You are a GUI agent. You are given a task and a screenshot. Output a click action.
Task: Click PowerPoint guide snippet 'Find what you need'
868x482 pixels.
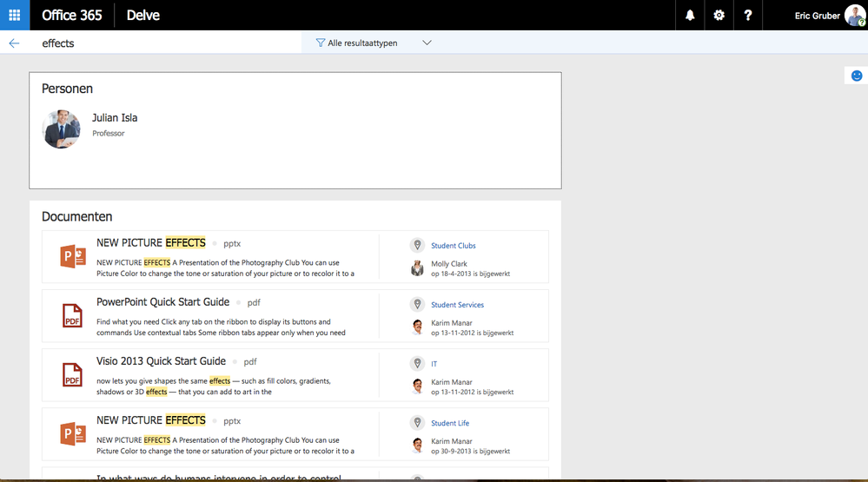point(221,327)
